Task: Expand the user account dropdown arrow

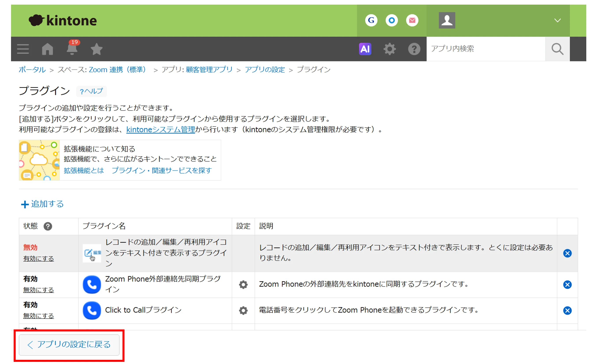Action: pos(557,20)
